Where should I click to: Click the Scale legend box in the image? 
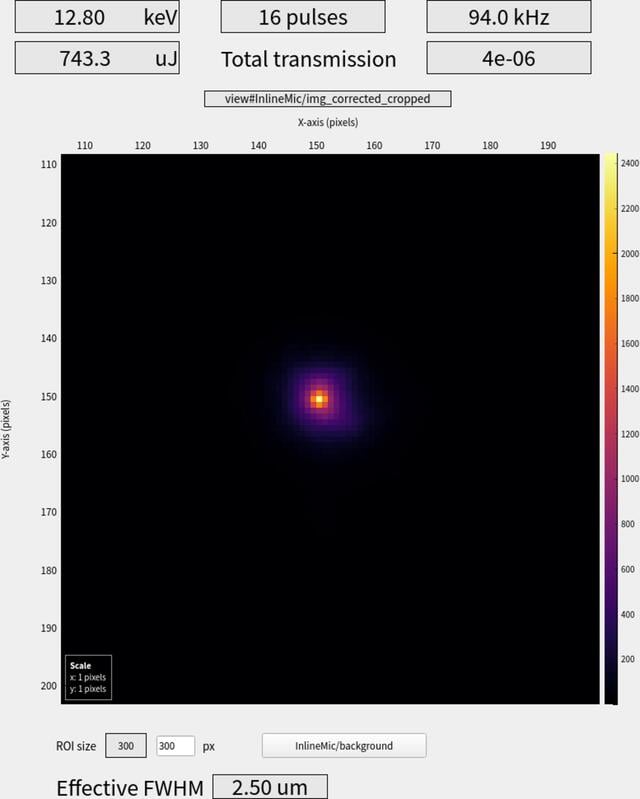(x=88, y=677)
